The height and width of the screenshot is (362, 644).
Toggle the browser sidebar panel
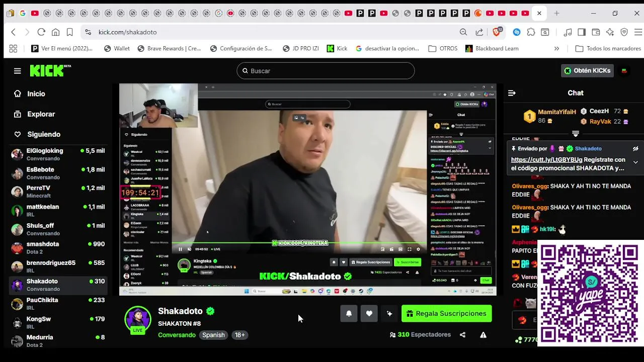582,32
